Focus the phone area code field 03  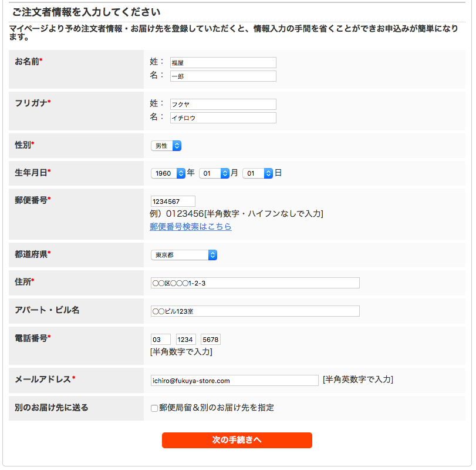pos(161,340)
